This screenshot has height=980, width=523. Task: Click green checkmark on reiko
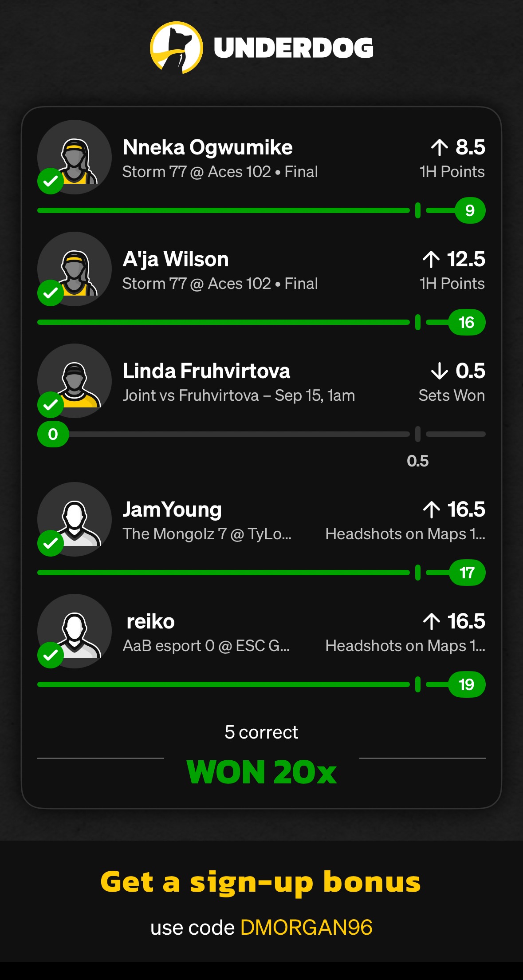(51, 655)
